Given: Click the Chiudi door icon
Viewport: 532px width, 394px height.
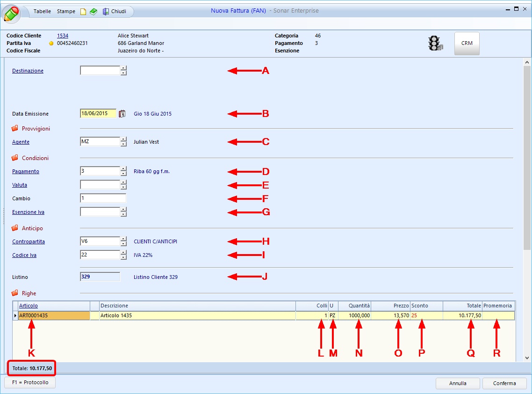Looking at the screenshot, I should pos(106,12).
